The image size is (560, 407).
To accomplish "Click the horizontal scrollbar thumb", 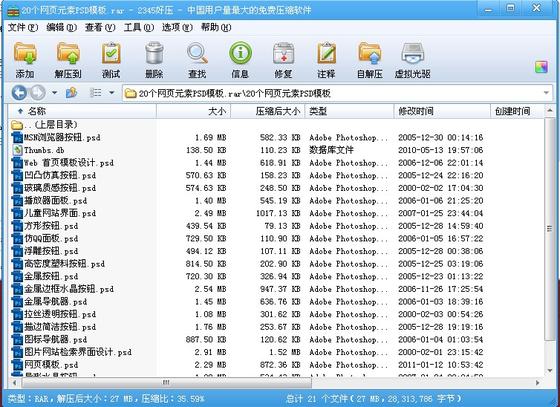I will tap(166, 383).
